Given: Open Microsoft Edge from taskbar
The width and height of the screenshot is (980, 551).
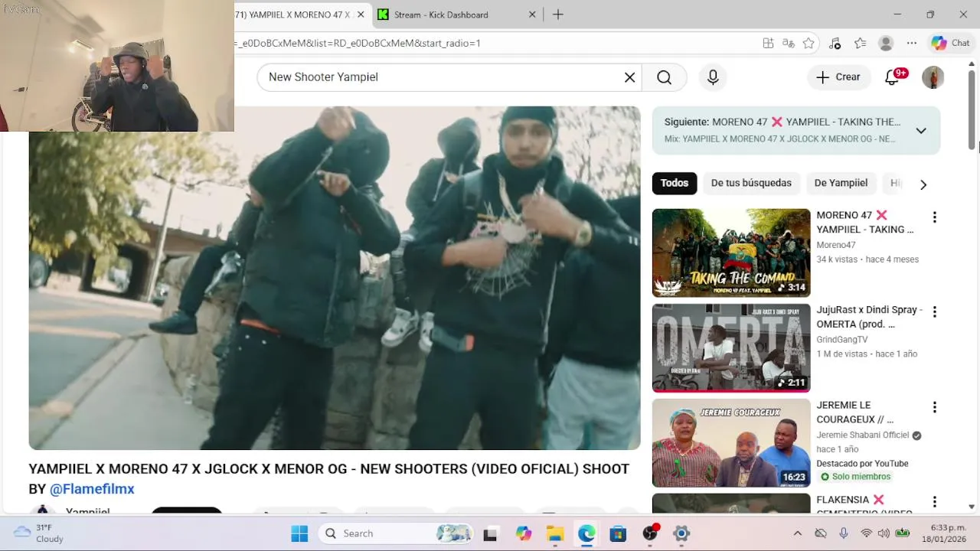Looking at the screenshot, I should pos(586,533).
